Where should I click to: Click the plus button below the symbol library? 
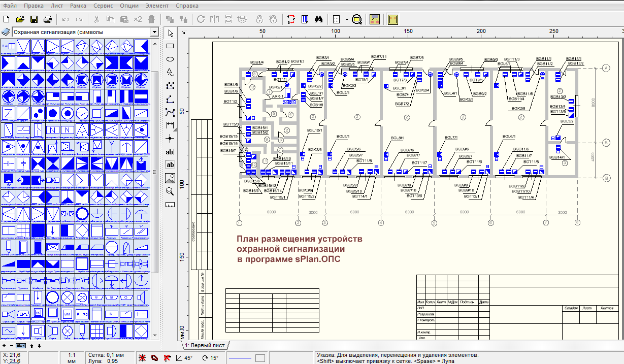coord(4,346)
